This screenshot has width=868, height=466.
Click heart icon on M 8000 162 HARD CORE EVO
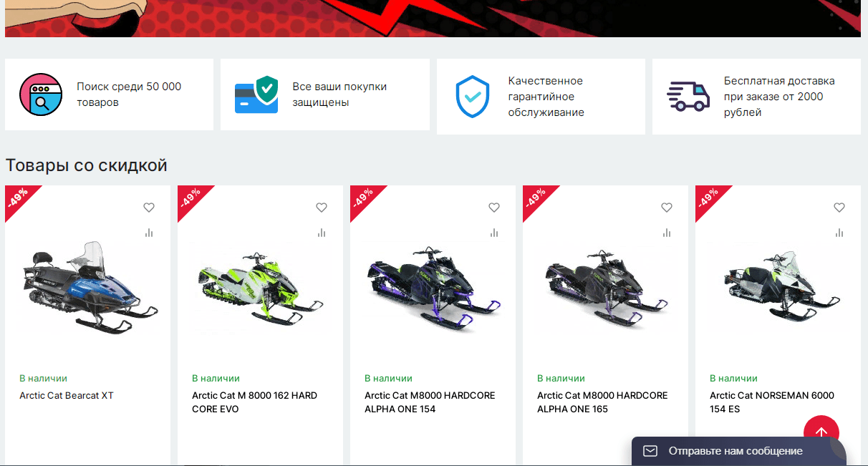click(322, 208)
